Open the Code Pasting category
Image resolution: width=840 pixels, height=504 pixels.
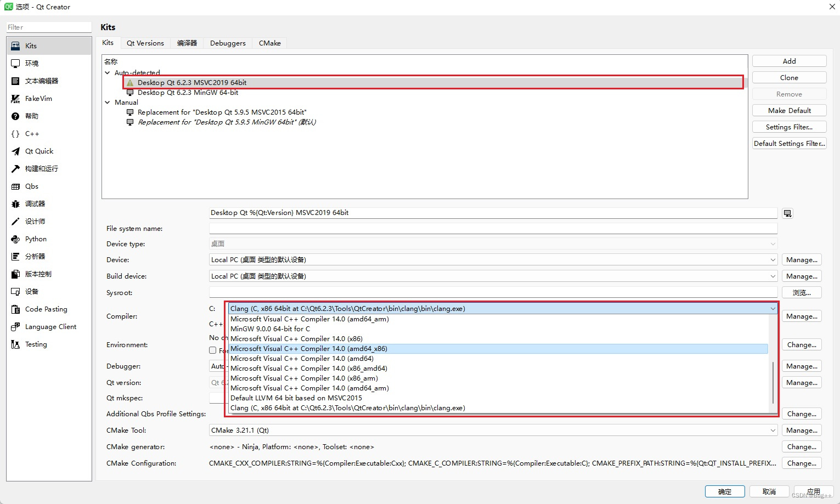point(49,309)
